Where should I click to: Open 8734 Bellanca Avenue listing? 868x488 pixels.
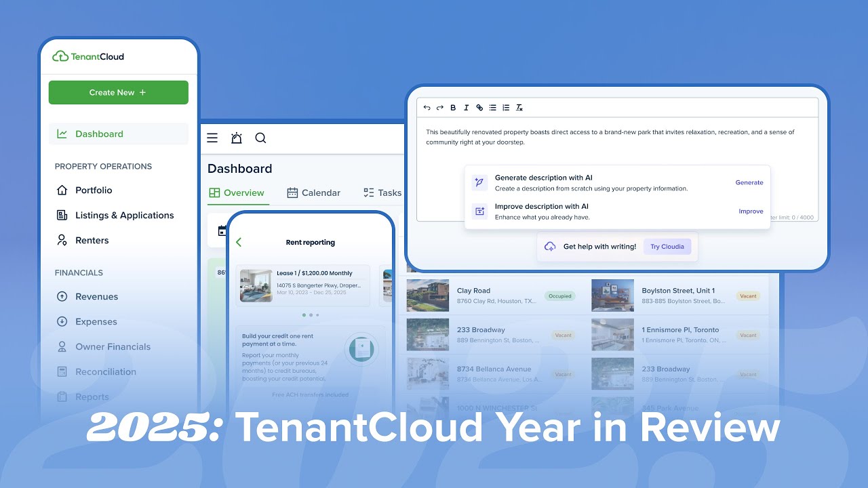point(492,374)
